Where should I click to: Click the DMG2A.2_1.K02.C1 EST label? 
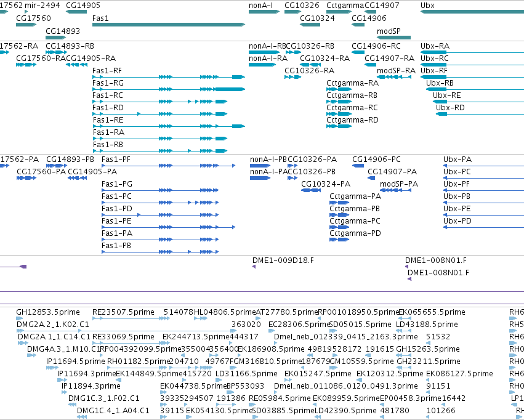coord(53,325)
